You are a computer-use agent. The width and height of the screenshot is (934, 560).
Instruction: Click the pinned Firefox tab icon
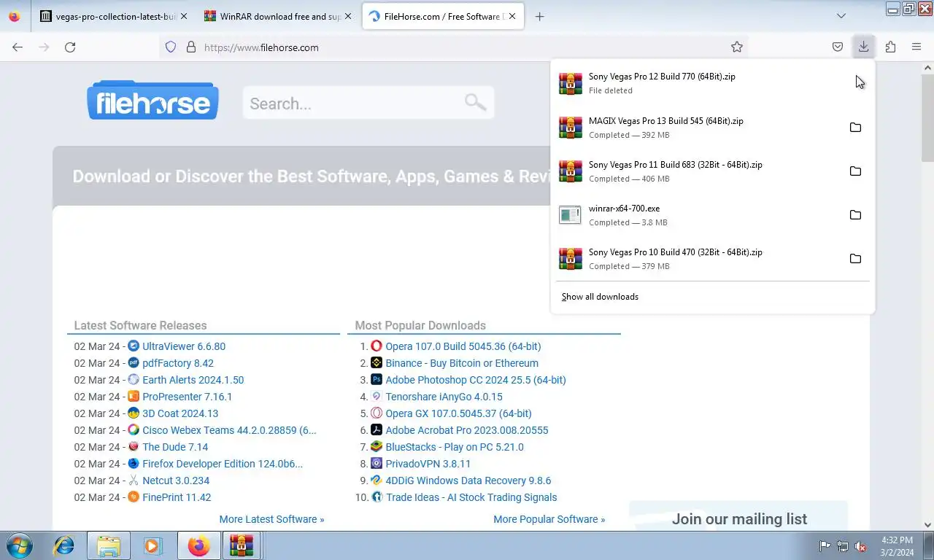coord(14,16)
